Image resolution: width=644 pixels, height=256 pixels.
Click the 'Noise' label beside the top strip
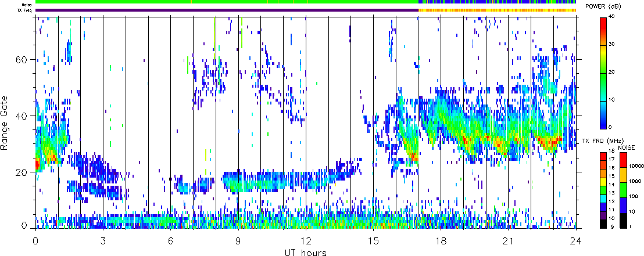(27, 4)
